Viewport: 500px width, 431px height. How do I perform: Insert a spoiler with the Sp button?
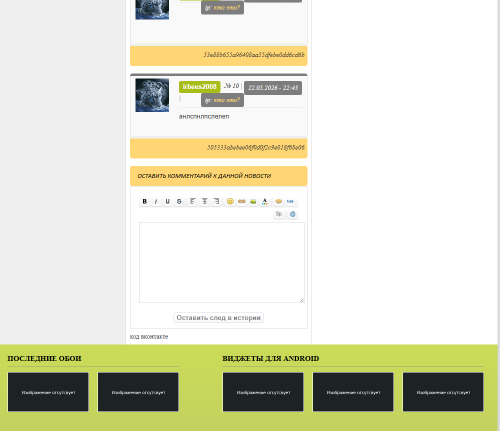point(279,214)
